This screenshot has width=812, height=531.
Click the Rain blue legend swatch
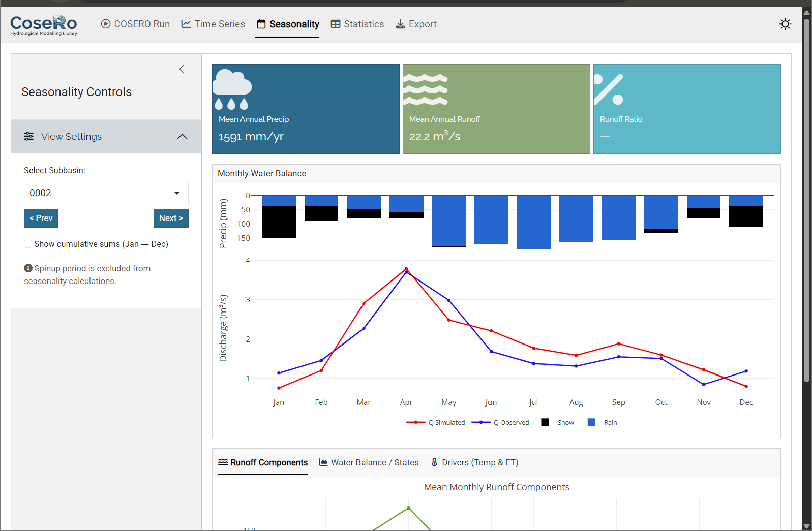591,422
